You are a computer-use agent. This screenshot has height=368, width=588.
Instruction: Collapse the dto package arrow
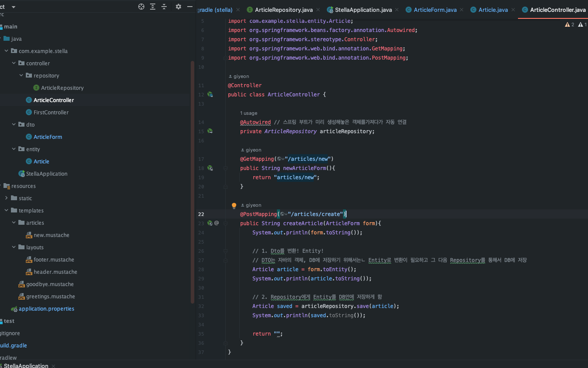coord(14,124)
